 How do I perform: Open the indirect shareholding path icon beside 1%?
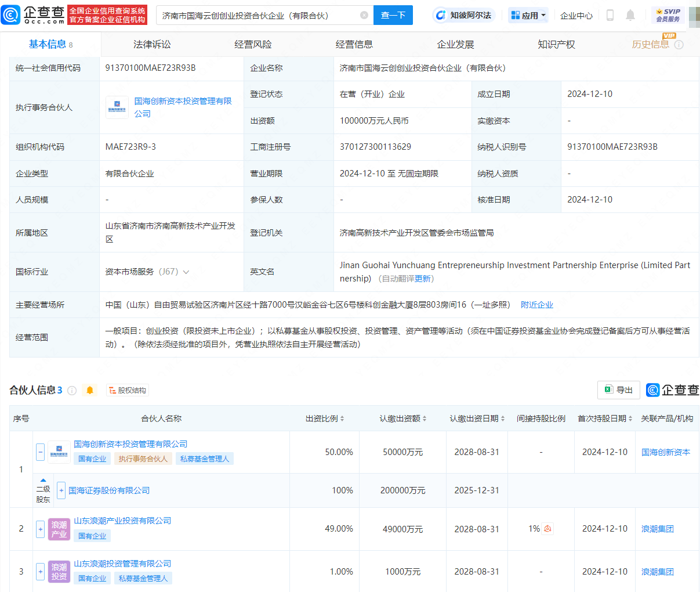pyautogui.click(x=548, y=529)
